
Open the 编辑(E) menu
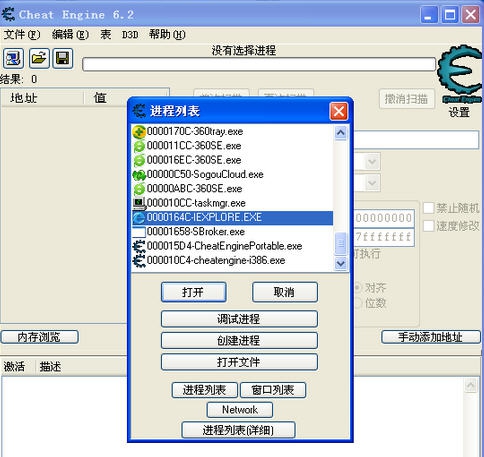click(x=70, y=34)
